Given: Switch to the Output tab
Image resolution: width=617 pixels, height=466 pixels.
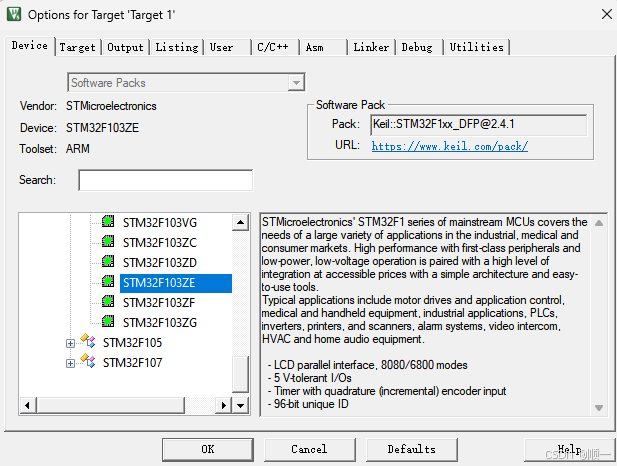Looking at the screenshot, I should [x=125, y=47].
